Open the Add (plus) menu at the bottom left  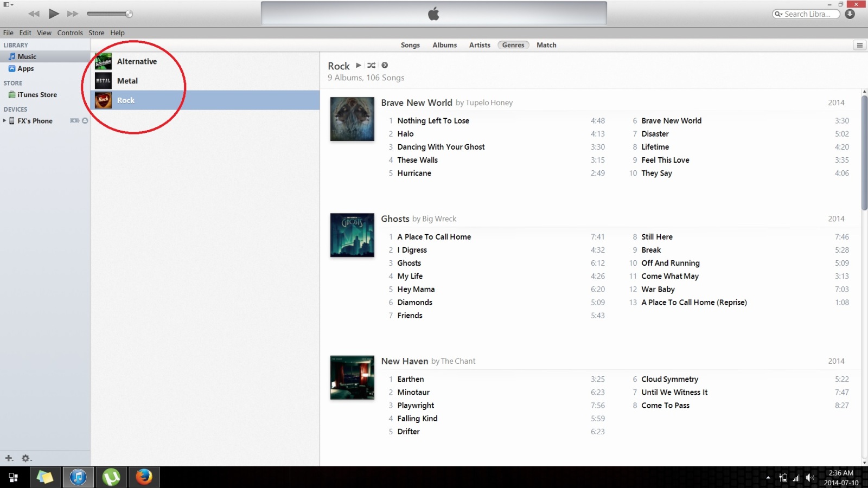(x=9, y=458)
